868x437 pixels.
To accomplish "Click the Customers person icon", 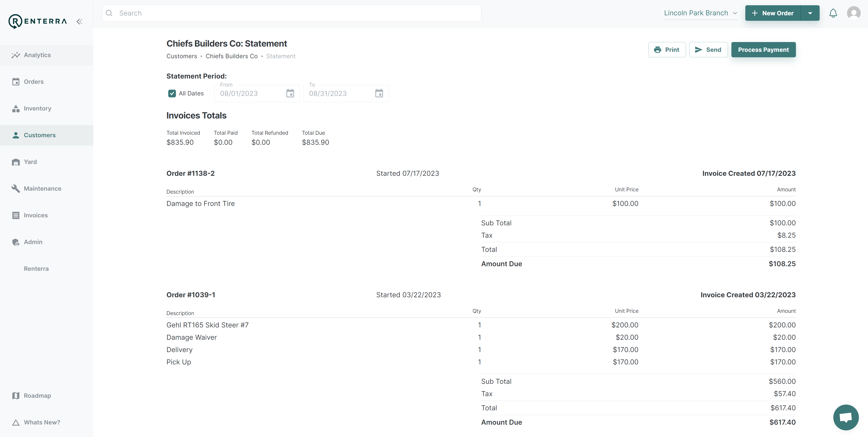I will point(16,135).
